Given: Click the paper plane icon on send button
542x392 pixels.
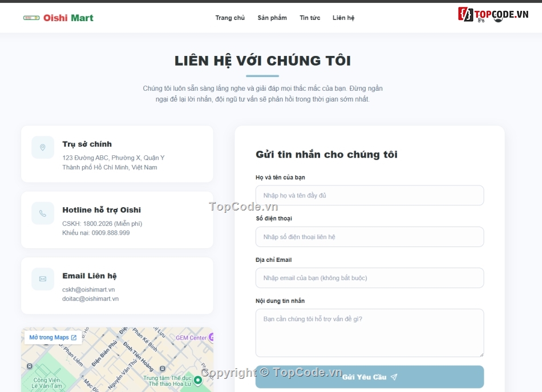Looking at the screenshot, I should pos(394,377).
